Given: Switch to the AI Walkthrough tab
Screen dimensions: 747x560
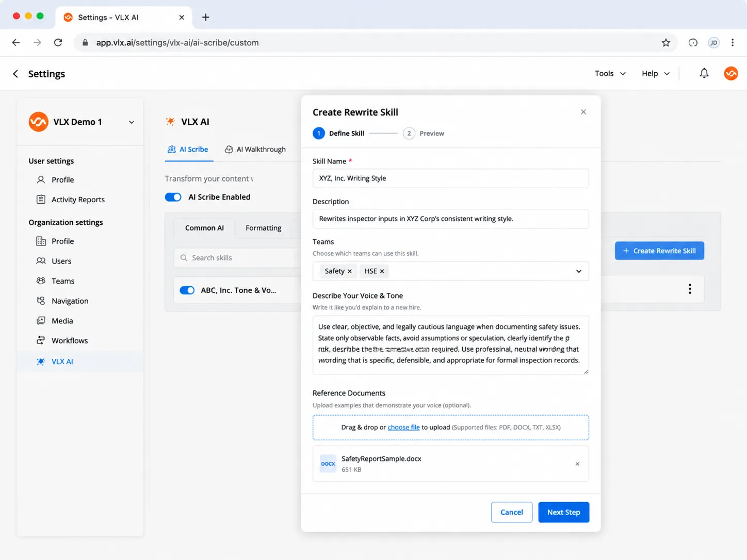Looking at the screenshot, I should click(255, 150).
